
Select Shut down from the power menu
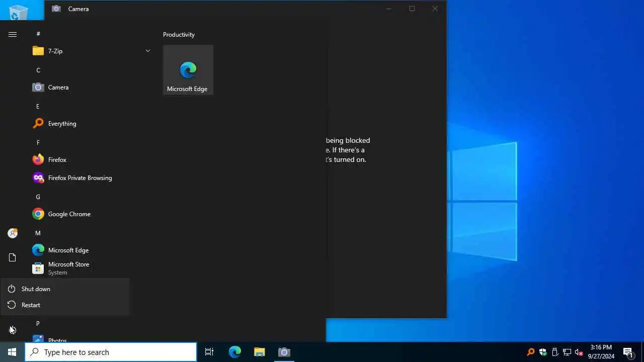[x=65, y=289]
